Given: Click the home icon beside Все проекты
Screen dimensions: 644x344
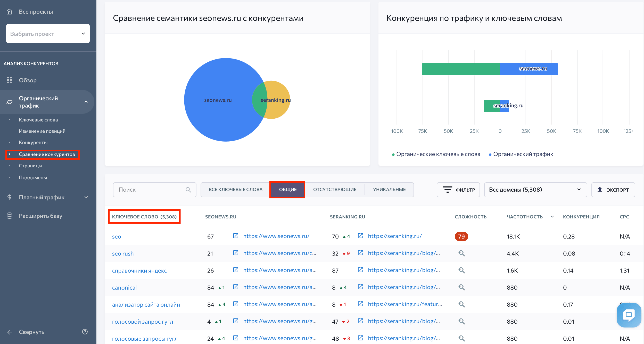Looking at the screenshot, I should 9,12.
